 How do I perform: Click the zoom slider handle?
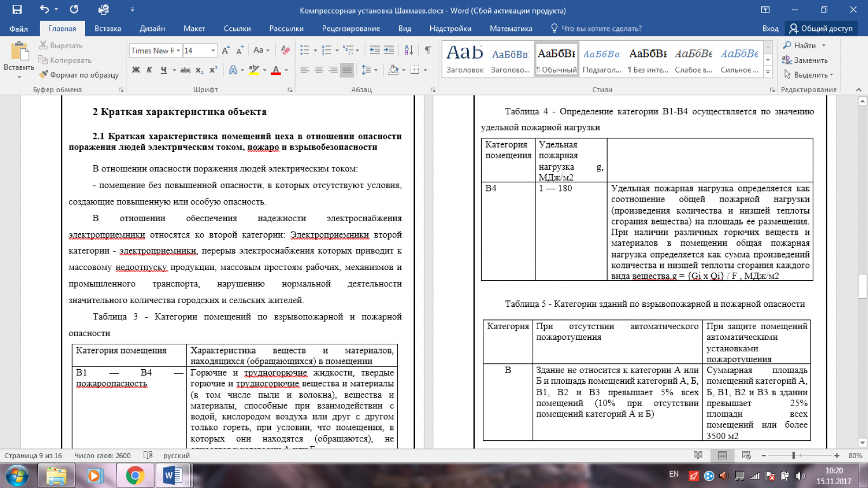coord(793,455)
